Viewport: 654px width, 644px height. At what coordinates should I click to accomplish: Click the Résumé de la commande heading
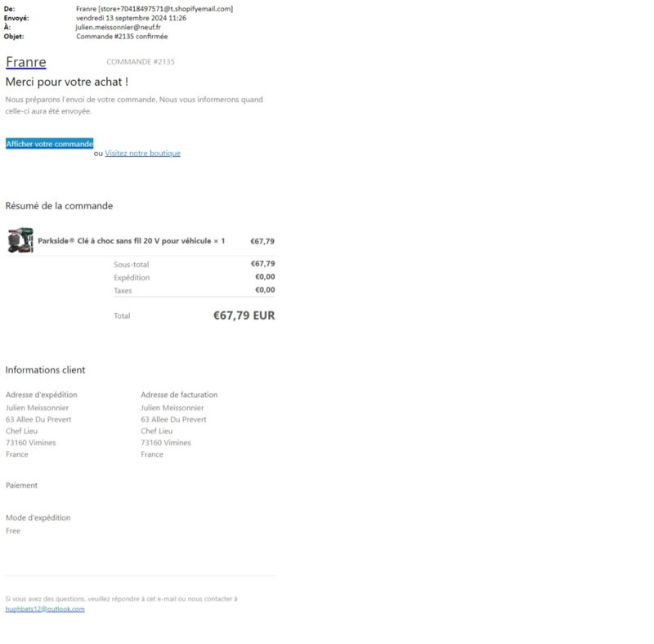pos(59,206)
